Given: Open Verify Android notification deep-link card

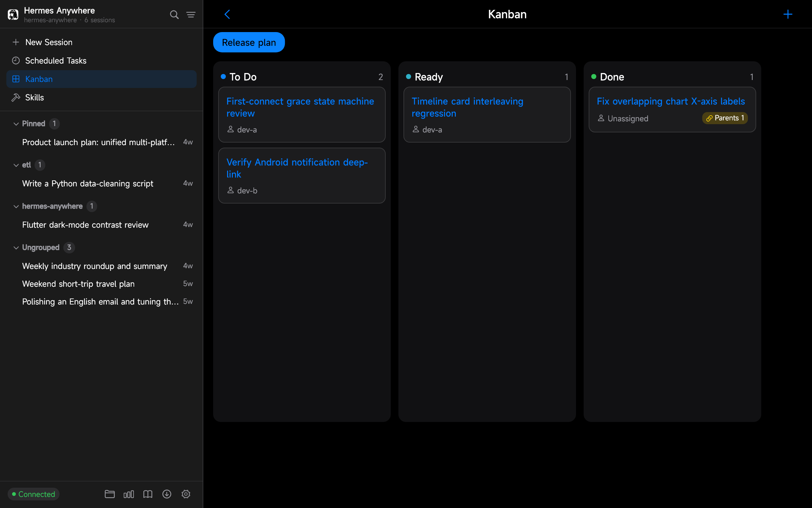Looking at the screenshot, I should (x=302, y=175).
